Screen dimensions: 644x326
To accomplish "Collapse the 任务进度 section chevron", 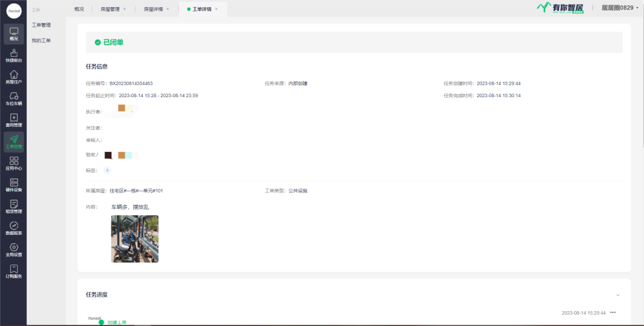I will 618,295.
